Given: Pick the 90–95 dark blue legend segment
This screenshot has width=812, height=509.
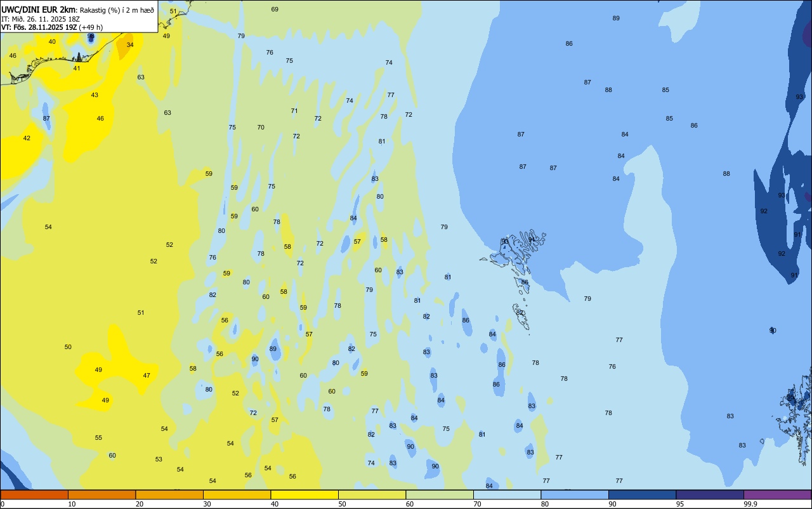Looking at the screenshot, I should click(x=642, y=494).
